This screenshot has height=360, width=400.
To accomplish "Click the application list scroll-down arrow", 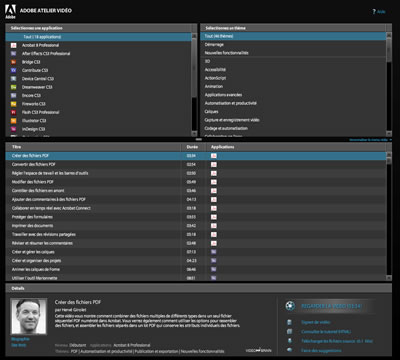I will (195, 133).
